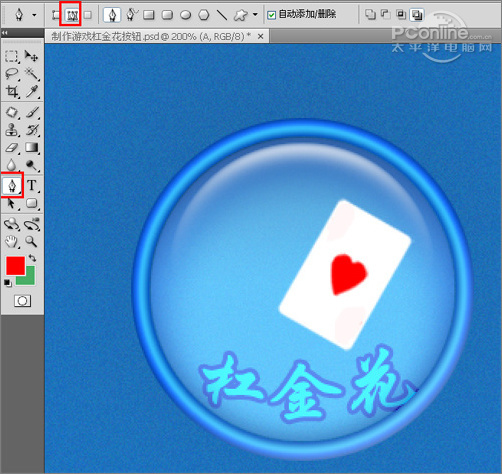The image size is (502, 474).
Task: Select the Horizontal Type tool
Action: click(x=32, y=185)
